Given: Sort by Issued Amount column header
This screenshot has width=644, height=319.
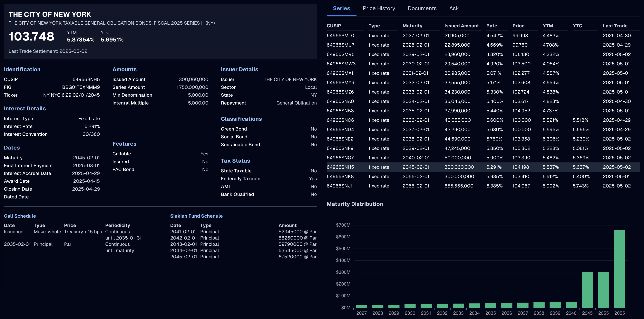Looking at the screenshot, I should point(462,26).
